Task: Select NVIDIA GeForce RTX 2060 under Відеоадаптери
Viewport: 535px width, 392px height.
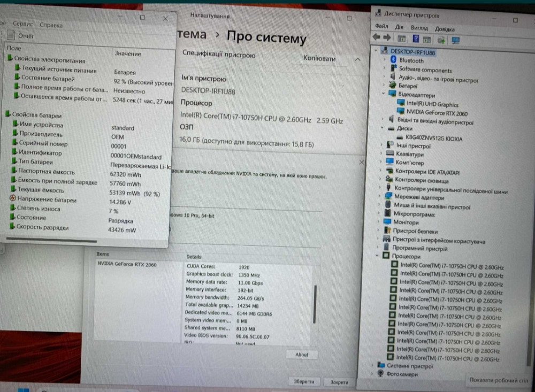Action: (436, 113)
